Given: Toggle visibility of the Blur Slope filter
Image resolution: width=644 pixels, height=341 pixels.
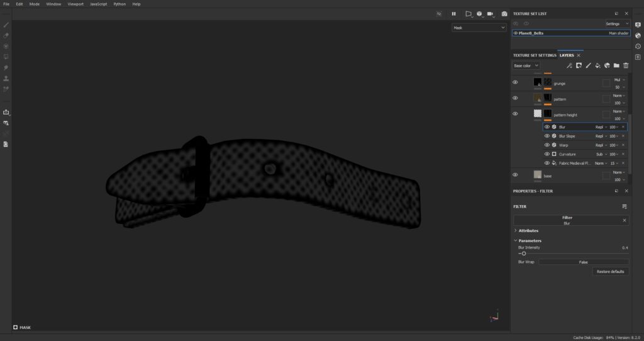Looking at the screenshot, I should tap(547, 136).
